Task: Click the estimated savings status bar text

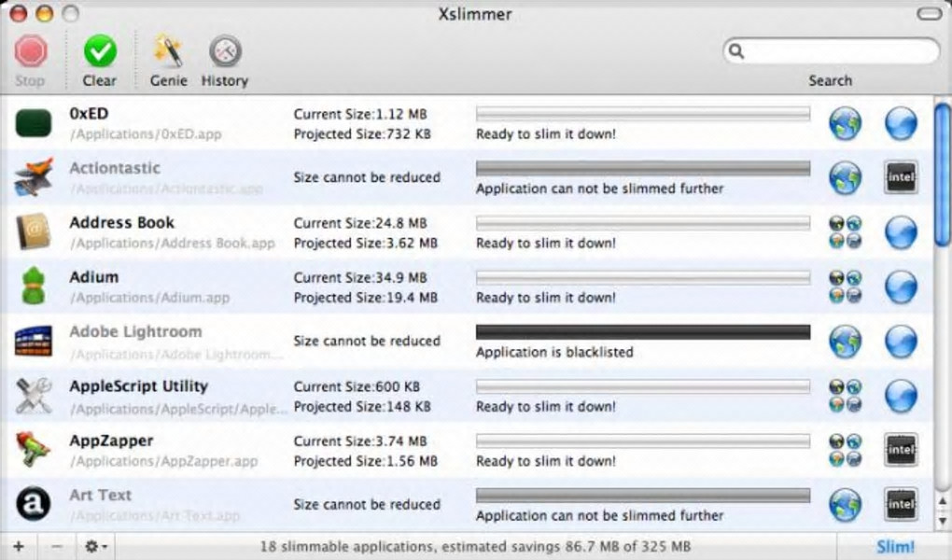Action: pos(475,547)
